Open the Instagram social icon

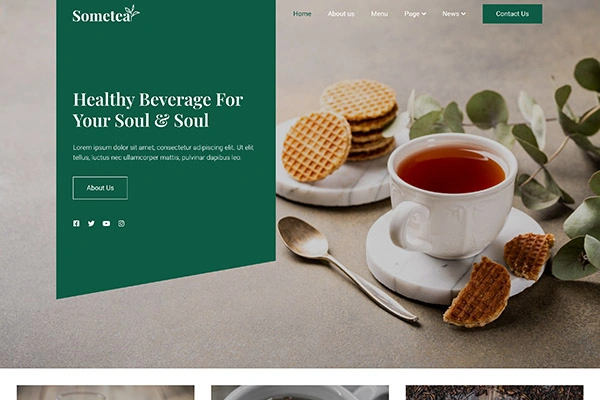[x=121, y=224]
